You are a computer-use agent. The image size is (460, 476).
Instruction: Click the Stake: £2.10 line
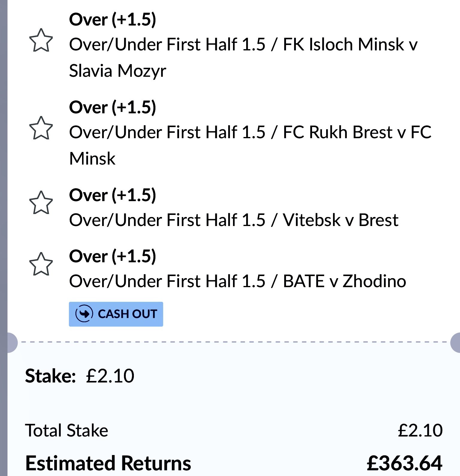[x=80, y=376]
